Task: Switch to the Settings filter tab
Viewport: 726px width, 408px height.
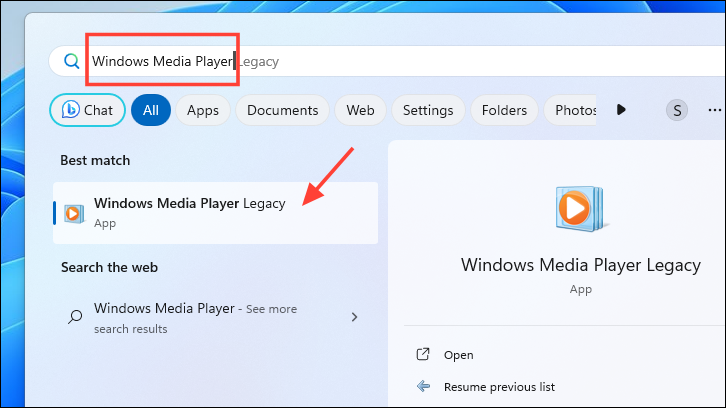Action: [x=428, y=110]
